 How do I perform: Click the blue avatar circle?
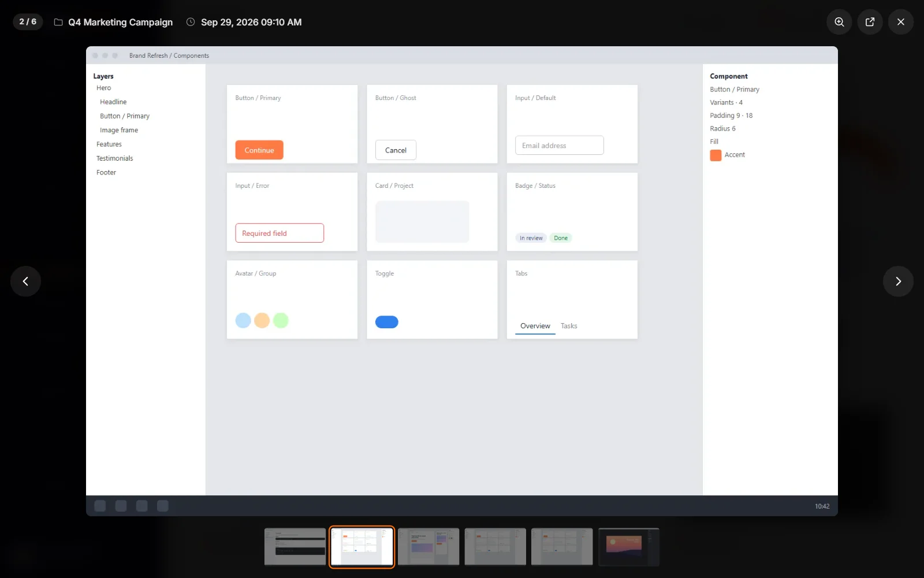(x=243, y=320)
